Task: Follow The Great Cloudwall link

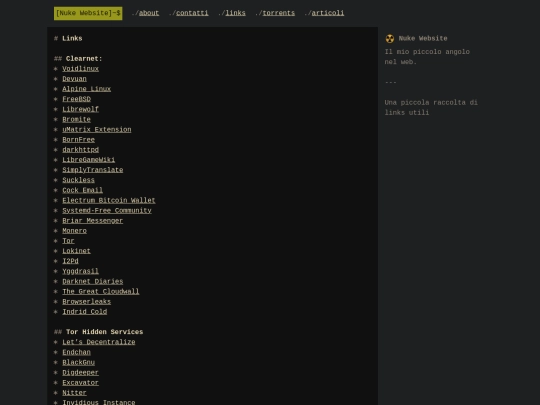Action: coord(101,291)
